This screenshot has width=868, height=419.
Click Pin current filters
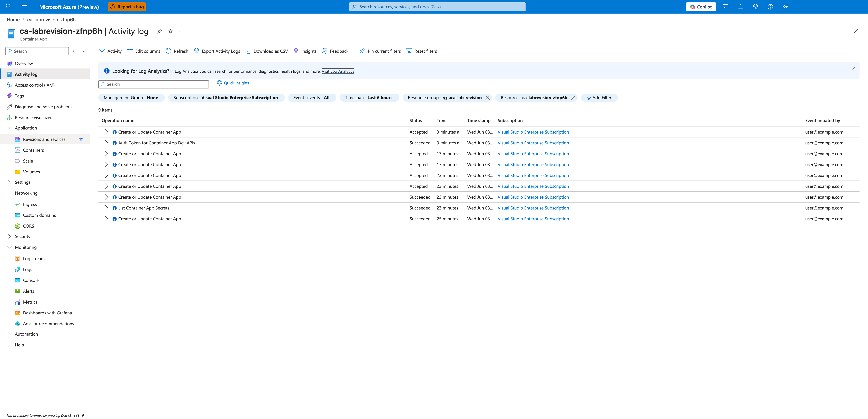[x=380, y=51]
